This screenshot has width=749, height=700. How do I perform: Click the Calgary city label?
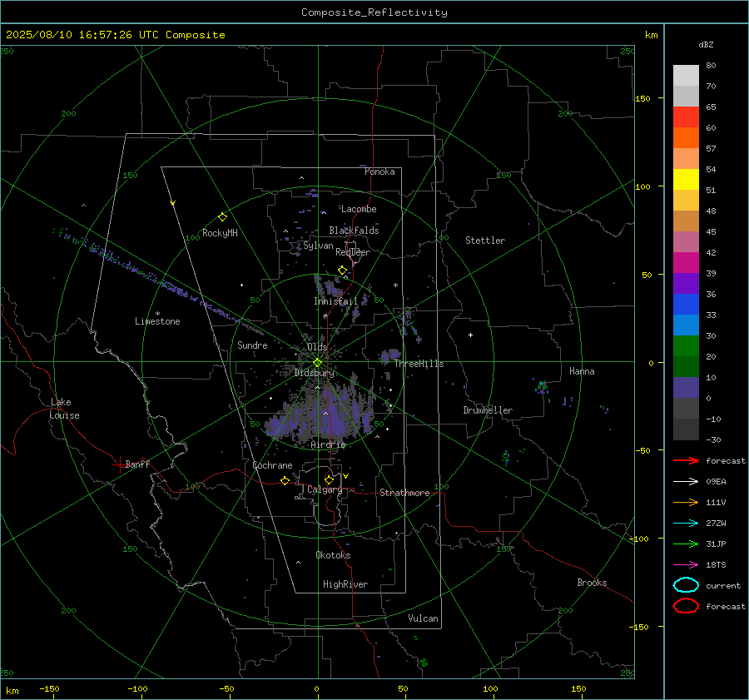(325, 489)
